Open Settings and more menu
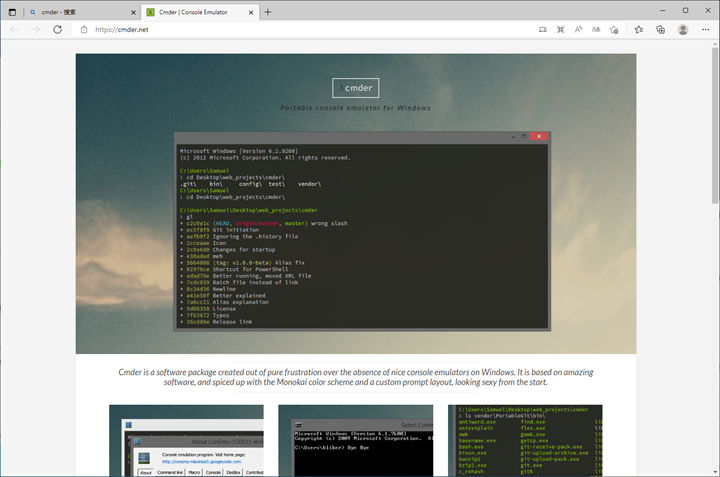The height and width of the screenshot is (477, 720). click(x=705, y=29)
